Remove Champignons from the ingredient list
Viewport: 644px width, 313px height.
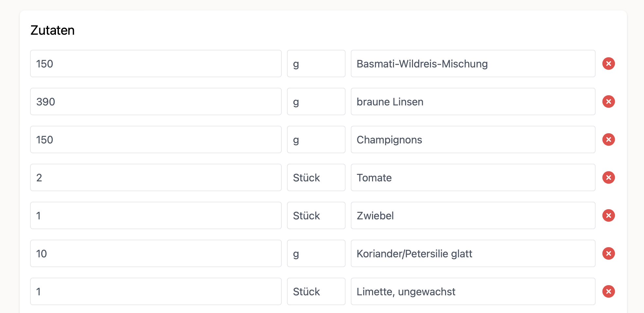click(x=609, y=139)
